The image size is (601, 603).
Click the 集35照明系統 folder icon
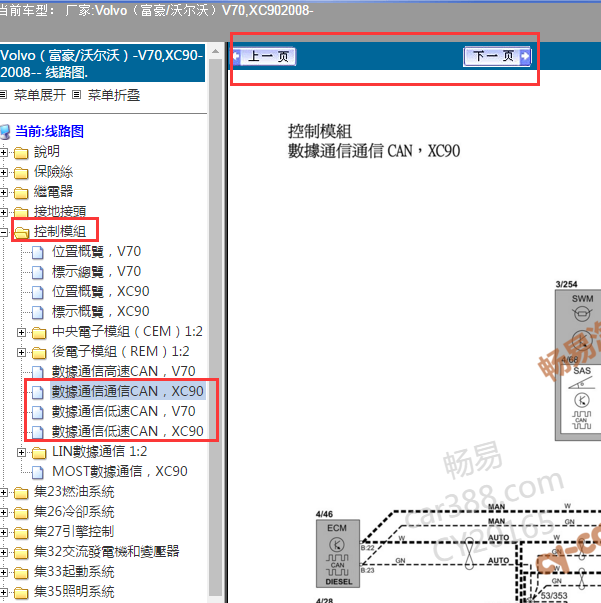coord(21,593)
